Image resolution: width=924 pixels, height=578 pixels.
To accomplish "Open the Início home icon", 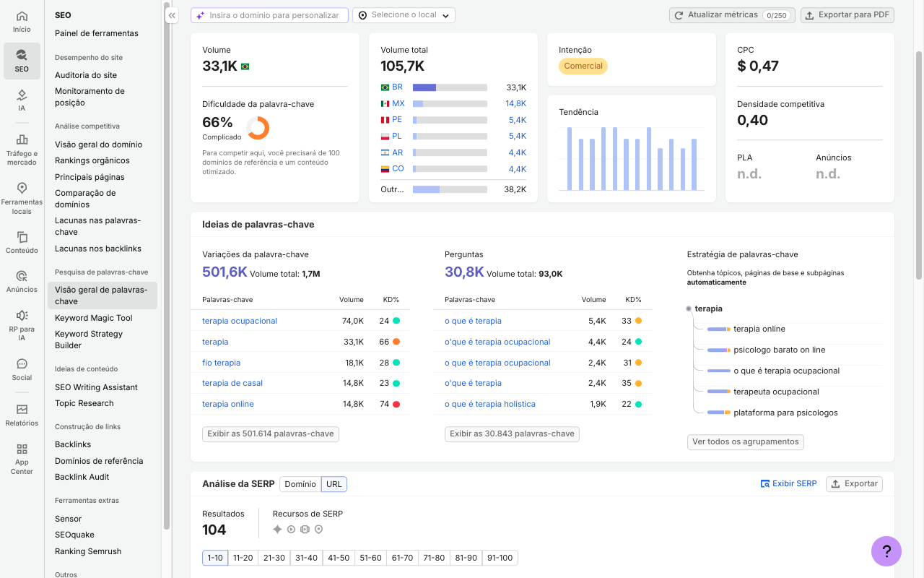I will pos(22,21).
